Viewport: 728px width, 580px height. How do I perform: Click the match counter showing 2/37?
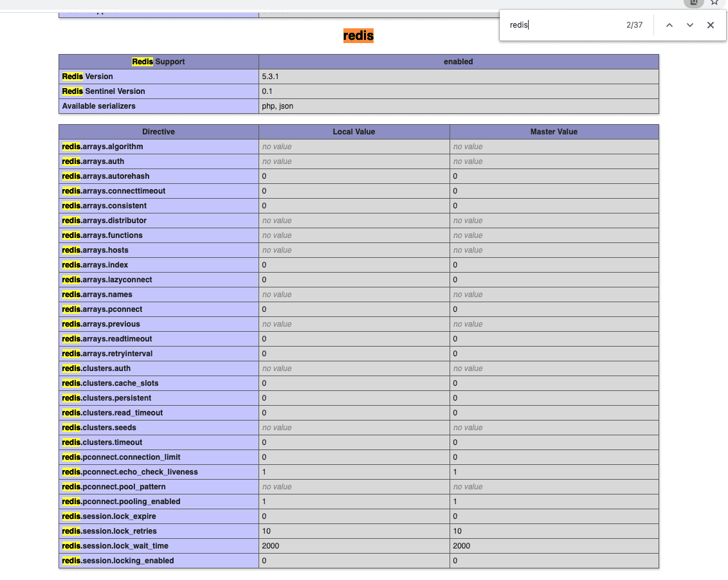coord(634,24)
